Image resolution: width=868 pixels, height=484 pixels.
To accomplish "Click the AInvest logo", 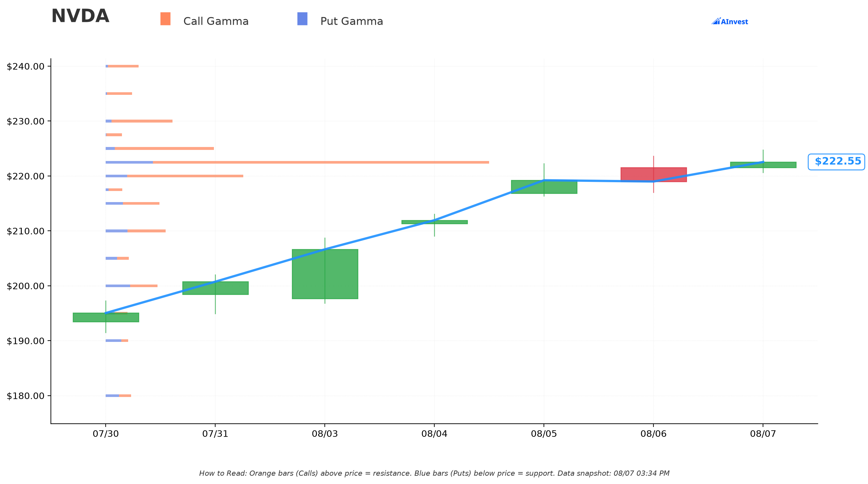I will [729, 21].
